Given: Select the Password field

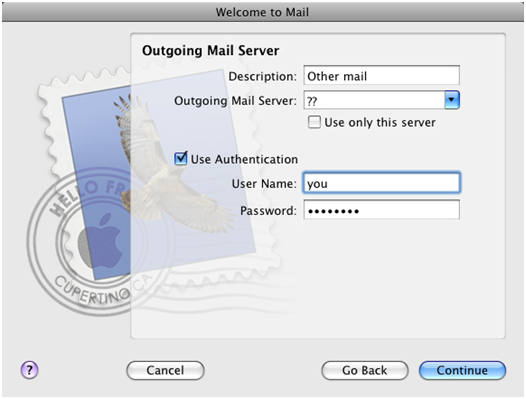Looking at the screenshot, I should click(x=381, y=210).
